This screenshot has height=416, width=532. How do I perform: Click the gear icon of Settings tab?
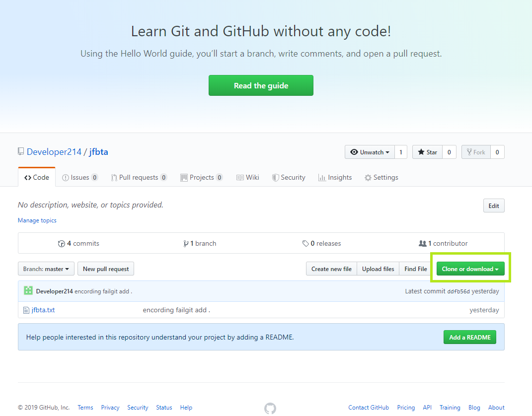[x=368, y=178]
